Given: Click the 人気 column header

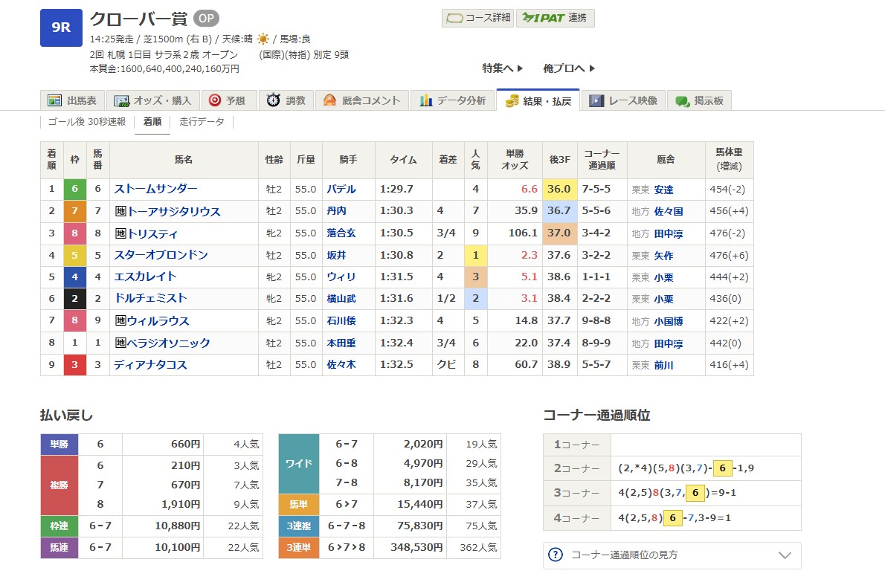Looking at the screenshot, I should [x=476, y=160].
